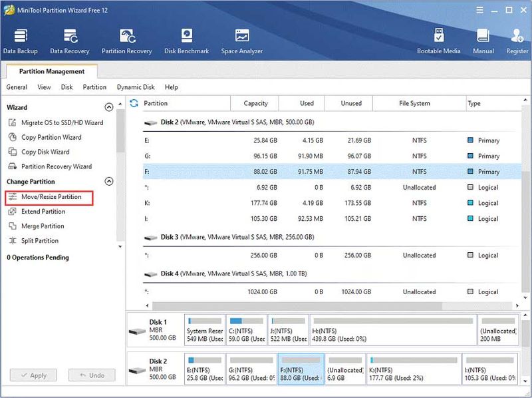Start the Disk Benchmark tool
Viewport: 532px width, 398px height.
click(187, 41)
